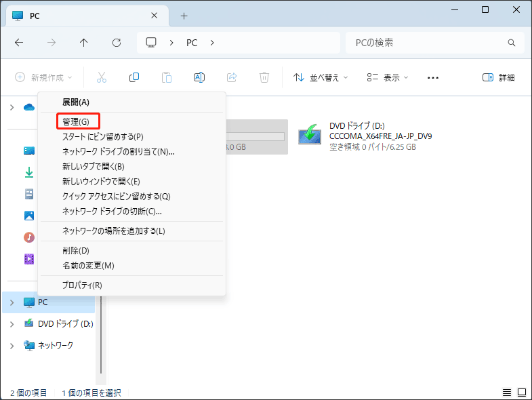Viewport: 532px width, 400px height.
Task: Select the DVD drive (D:) icon in content pane
Action: tap(310, 134)
